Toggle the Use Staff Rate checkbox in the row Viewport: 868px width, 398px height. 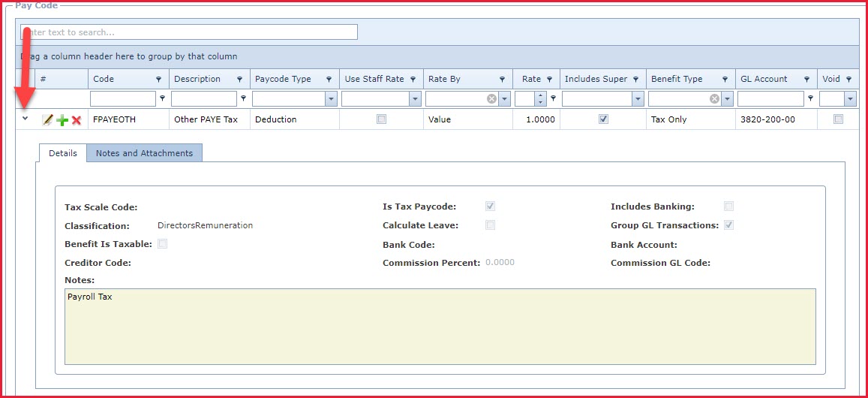[381, 119]
